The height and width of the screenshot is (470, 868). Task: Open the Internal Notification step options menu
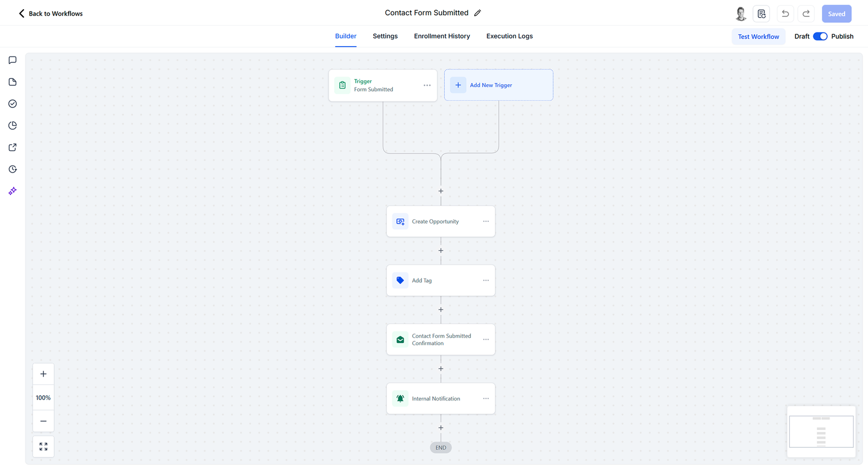[486, 398]
